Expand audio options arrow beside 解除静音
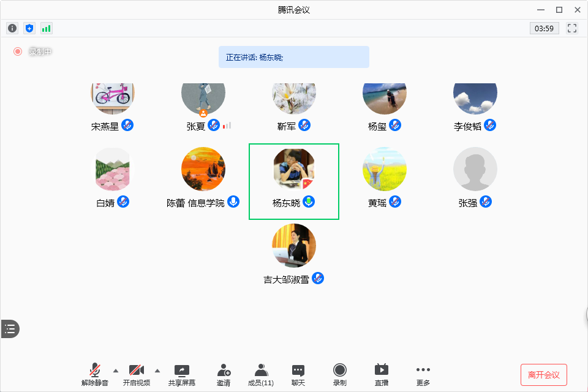This screenshot has width=588, height=392. [116, 370]
